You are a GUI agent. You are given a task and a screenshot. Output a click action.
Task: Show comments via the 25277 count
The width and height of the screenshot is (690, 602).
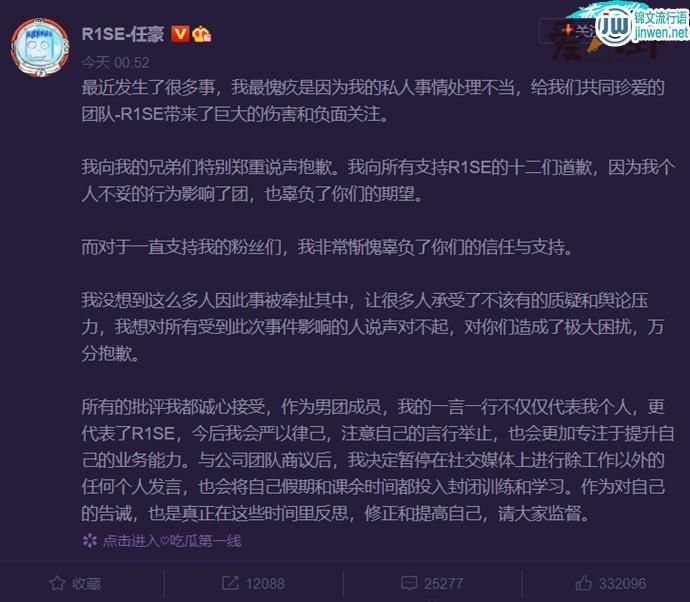pos(443,584)
